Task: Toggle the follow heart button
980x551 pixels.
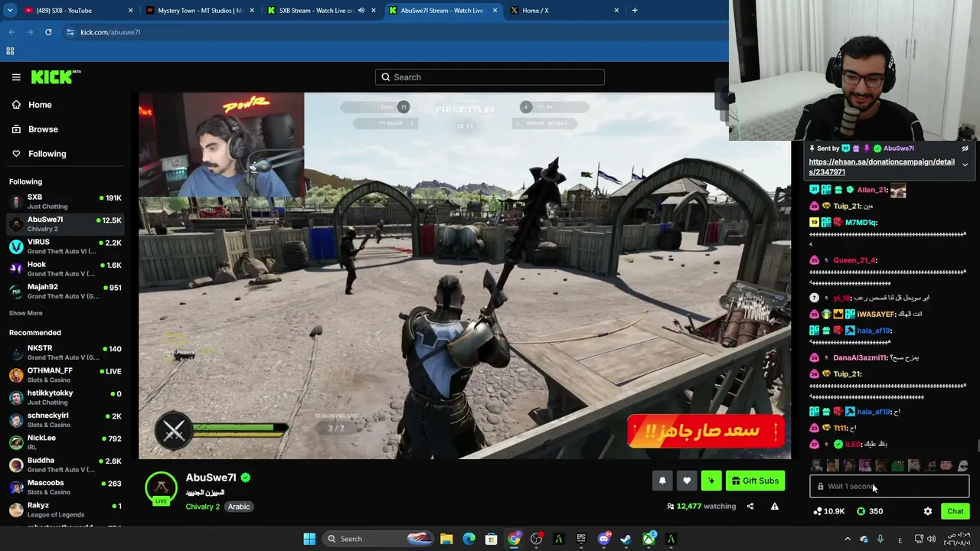Action: click(687, 481)
